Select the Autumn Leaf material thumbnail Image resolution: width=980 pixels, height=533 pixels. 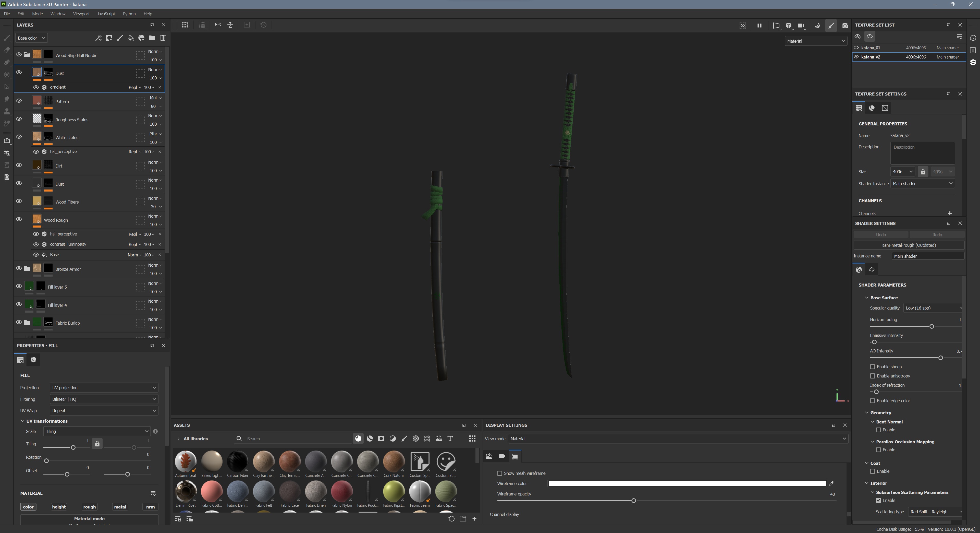186,461
